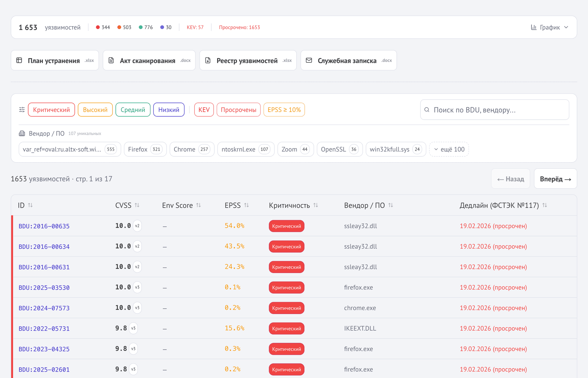The image size is (588, 378).
Task: Select the Firefox vendor chip
Action: tap(145, 149)
